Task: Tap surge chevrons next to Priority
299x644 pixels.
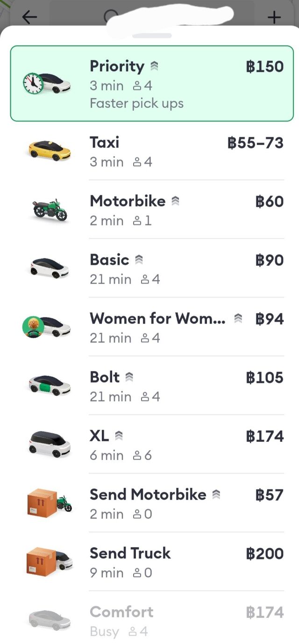Action: point(155,67)
